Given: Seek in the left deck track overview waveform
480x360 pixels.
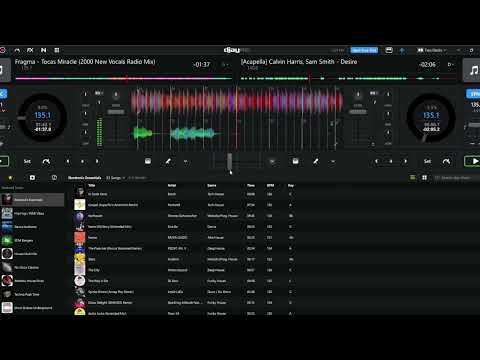Looking at the screenshot, I should click(124, 79).
